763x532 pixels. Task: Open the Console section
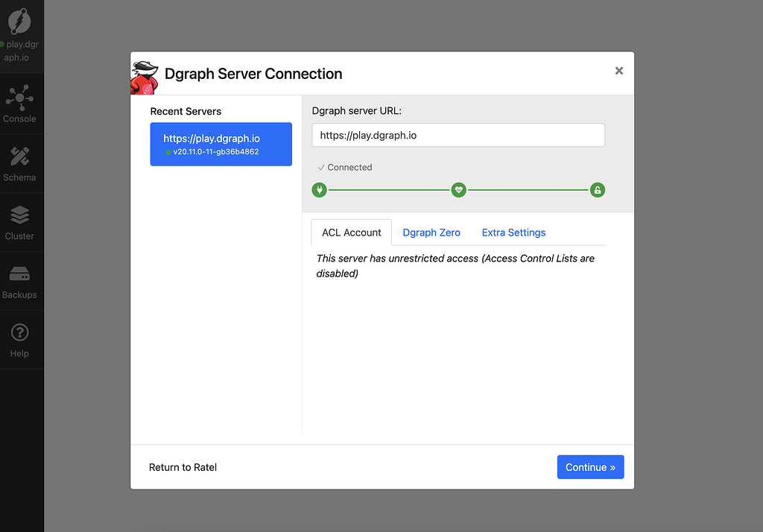click(20, 104)
